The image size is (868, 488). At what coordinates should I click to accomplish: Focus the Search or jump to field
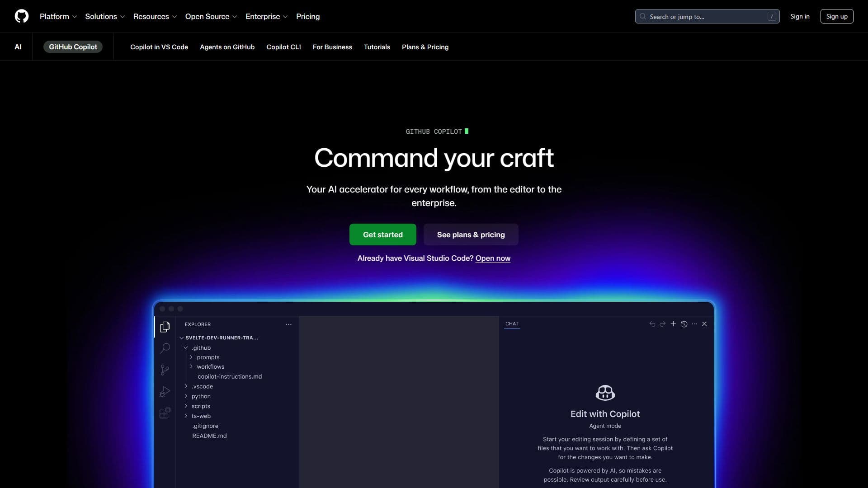[x=707, y=16]
